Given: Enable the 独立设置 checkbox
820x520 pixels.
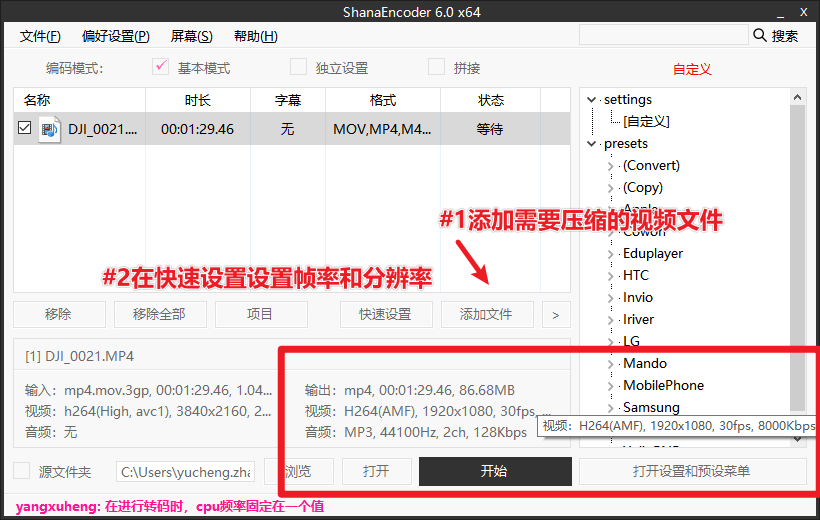Looking at the screenshot, I should click(299, 67).
